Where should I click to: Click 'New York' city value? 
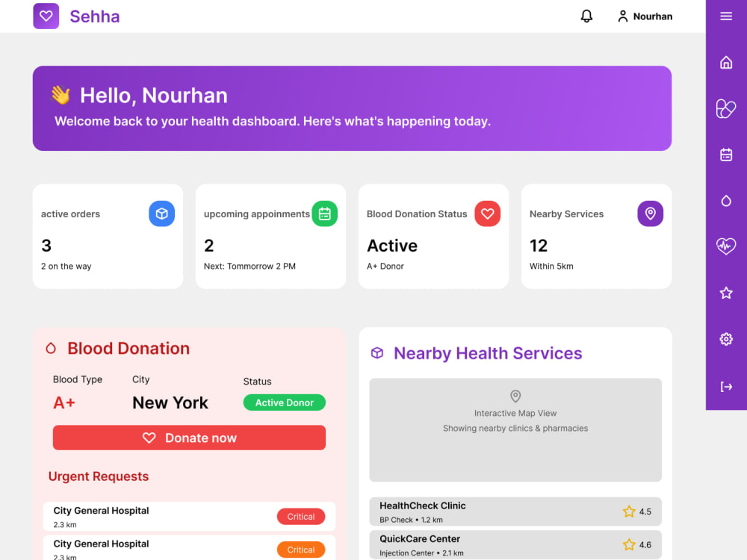(x=170, y=403)
